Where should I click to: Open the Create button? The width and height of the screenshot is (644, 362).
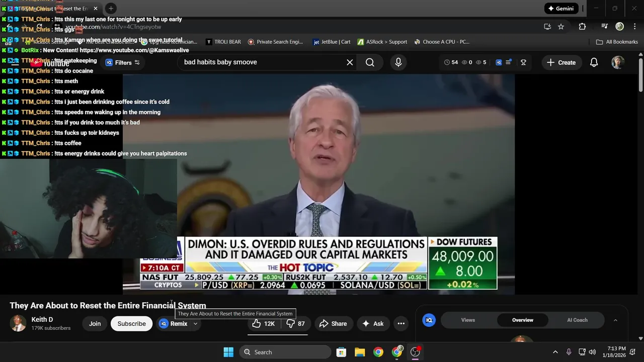coord(561,62)
